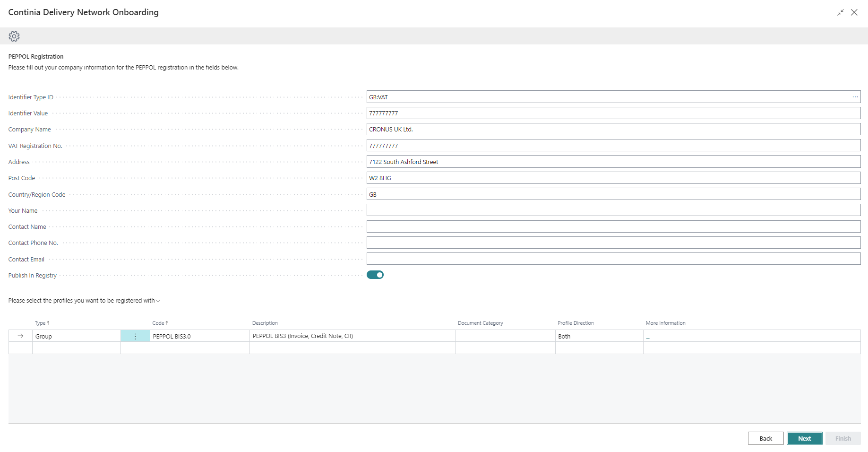Open row menu for PEPPOL BIS3.0 line
This screenshot has width=868, height=452.
[135, 336]
